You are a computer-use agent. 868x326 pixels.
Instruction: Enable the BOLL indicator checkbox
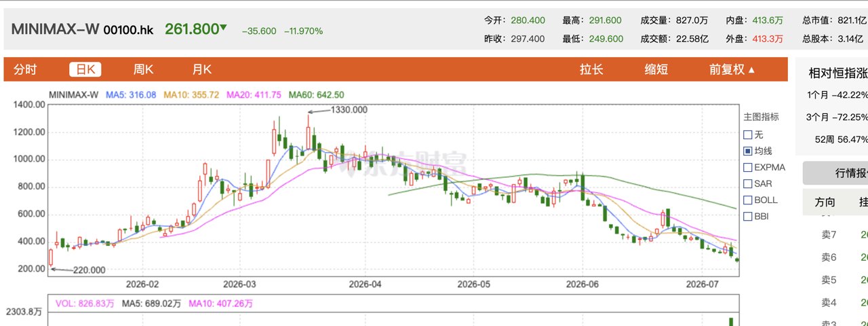tap(748, 200)
